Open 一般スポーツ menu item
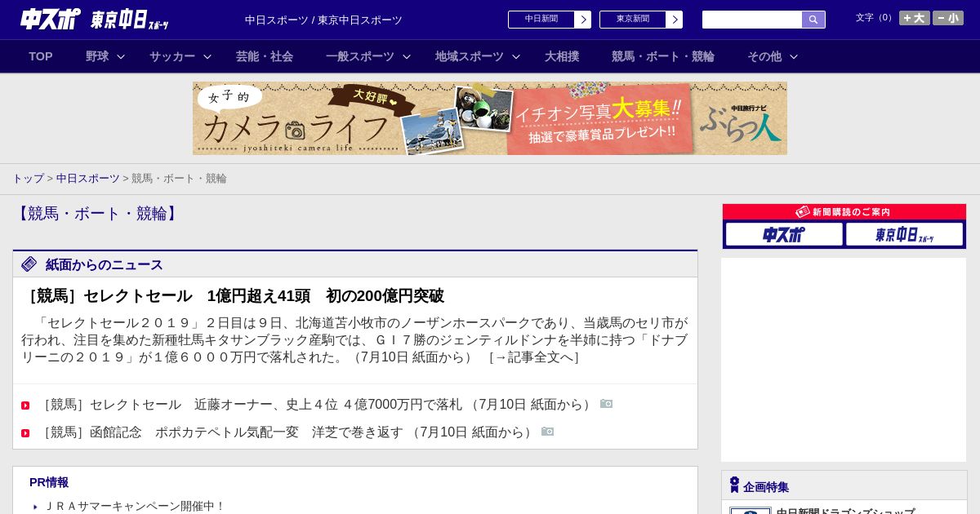 360,56
